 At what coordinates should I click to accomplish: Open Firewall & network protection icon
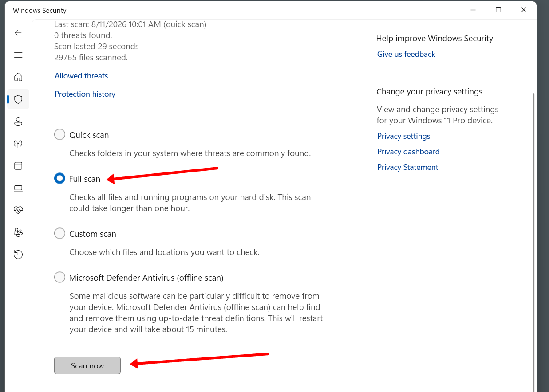(18, 144)
